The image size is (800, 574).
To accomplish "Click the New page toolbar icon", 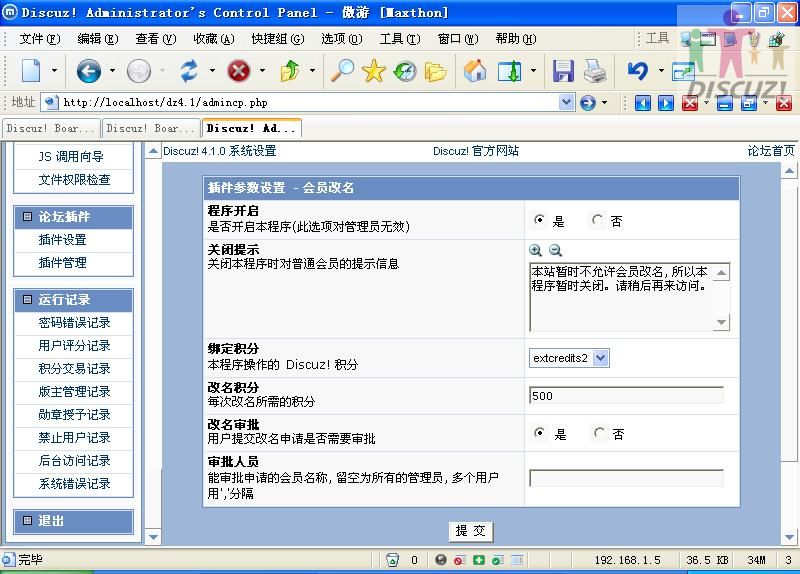I will [x=31, y=70].
